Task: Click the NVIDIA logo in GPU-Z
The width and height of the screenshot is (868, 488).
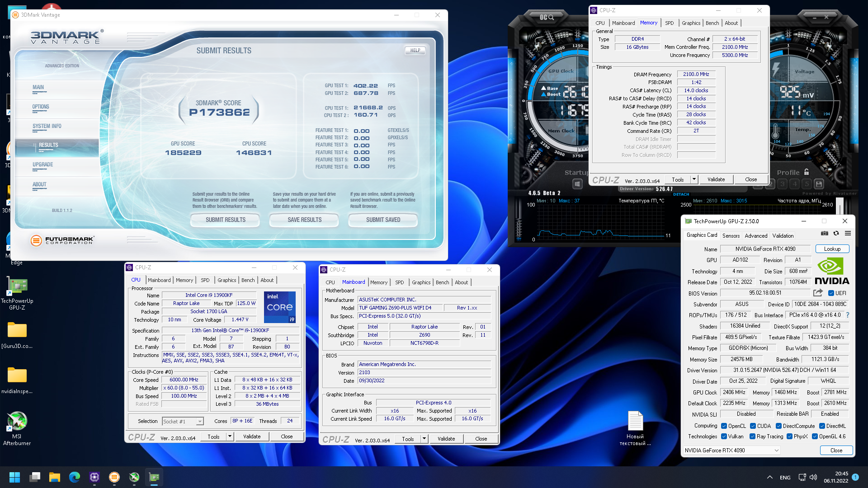Action: (832, 271)
